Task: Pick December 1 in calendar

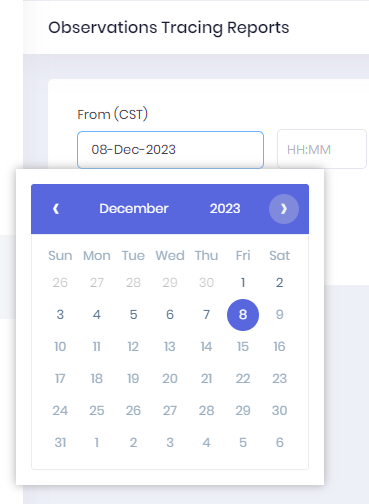Action: coord(243,283)
